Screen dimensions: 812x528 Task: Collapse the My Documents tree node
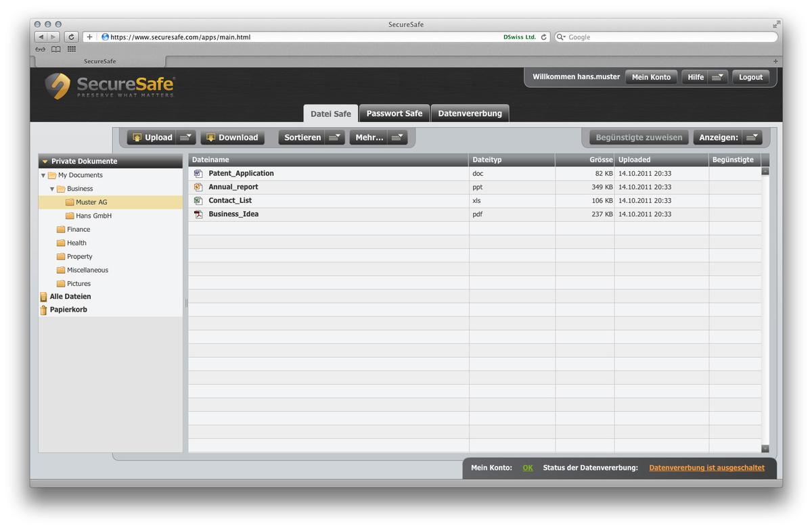tap(43, 175)
